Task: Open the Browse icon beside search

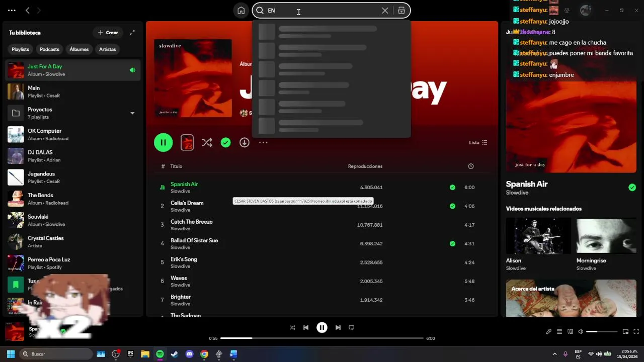Action: pyautogui.click(x=401, y=11)
